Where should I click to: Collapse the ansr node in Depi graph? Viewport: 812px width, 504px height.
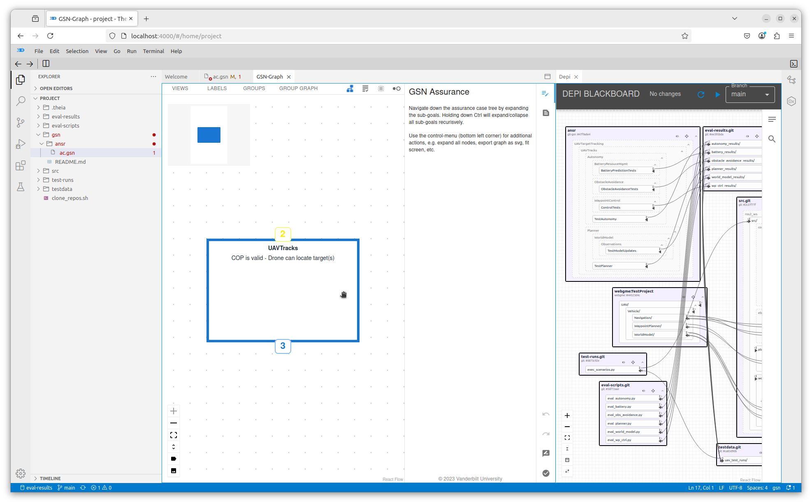pos(696,136)
